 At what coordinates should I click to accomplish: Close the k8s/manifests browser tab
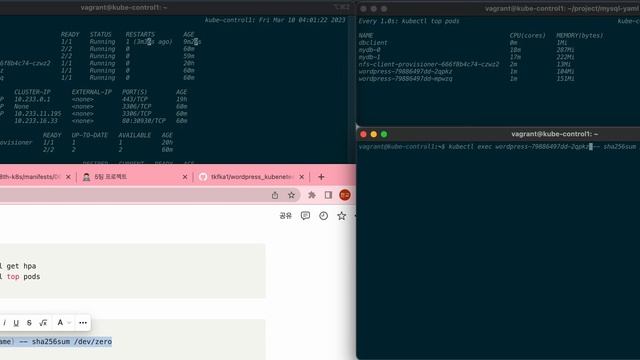pyautogui.click(x=68, y=177)
